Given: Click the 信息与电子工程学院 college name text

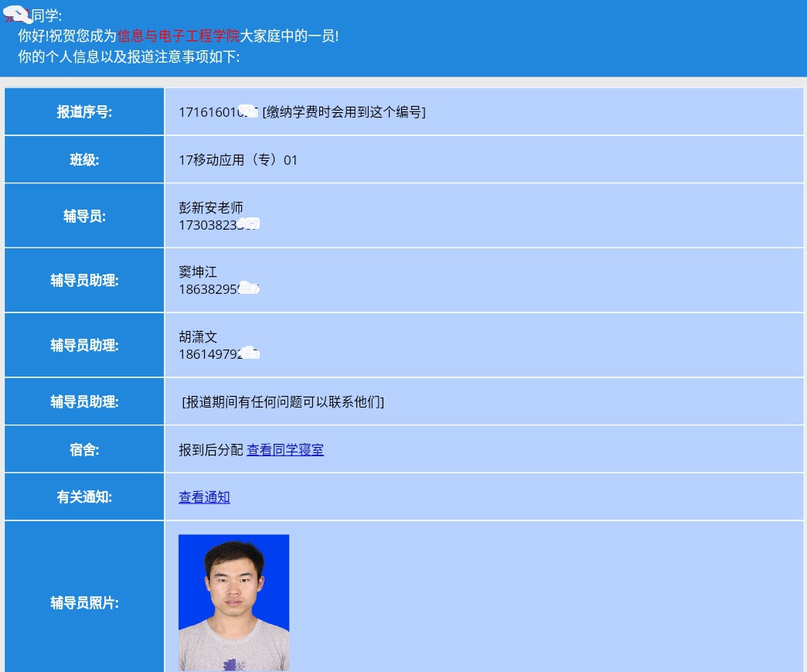Looking at the screenshot, I should click(x=178, y=36).
